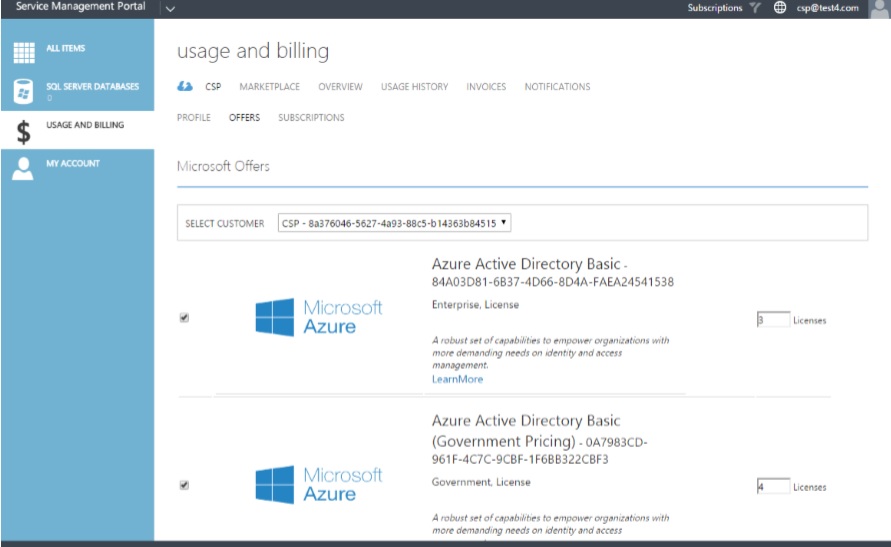This screenshot has height=547, width=891.
Task: Click the My Account person icon
Action: click(23, 169)
